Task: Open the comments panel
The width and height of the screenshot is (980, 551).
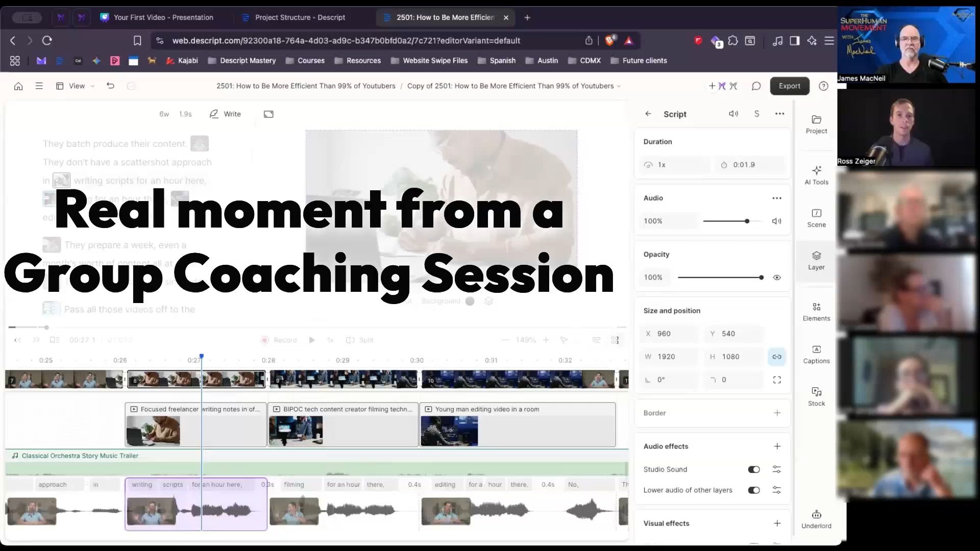Action: click(756, 86)
